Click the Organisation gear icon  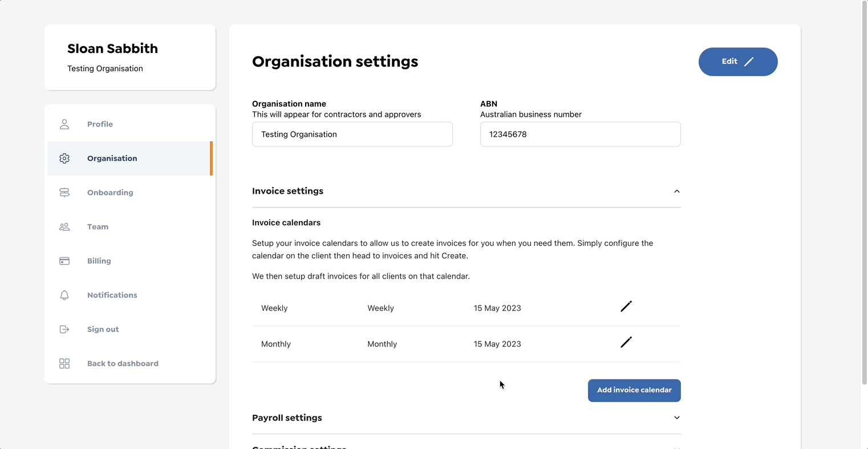click(x=64, y=158)
